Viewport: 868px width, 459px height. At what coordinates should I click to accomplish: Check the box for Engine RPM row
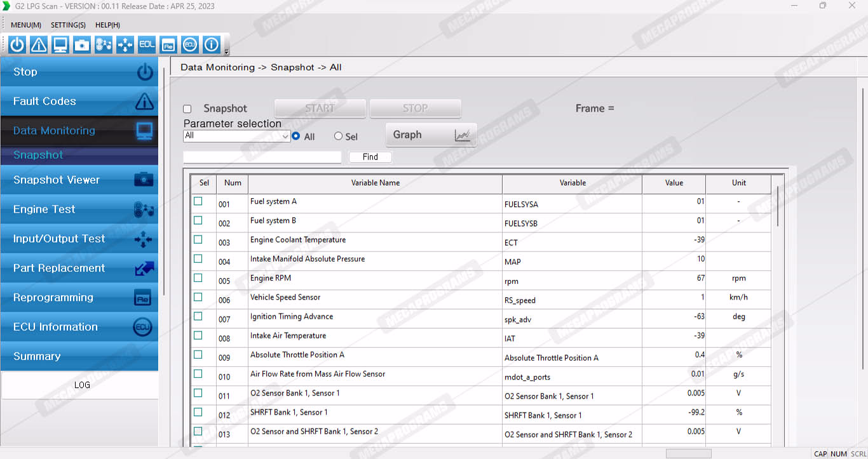click(x=198, y=278)
